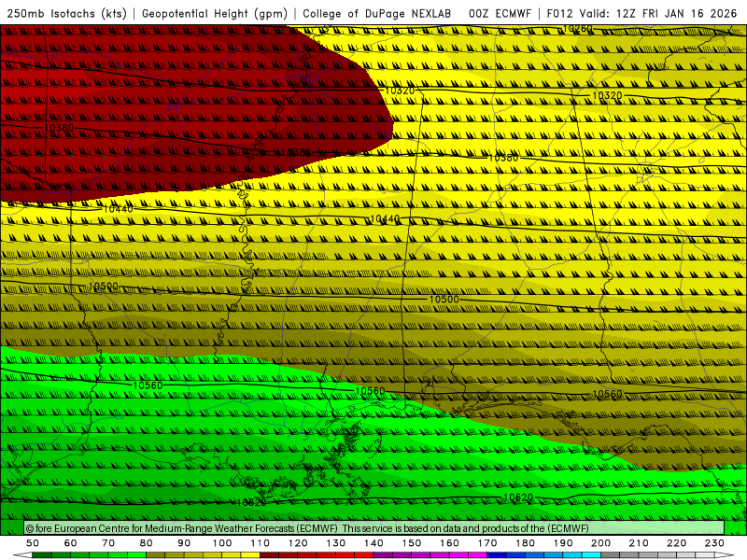The image size is (747, 560).
Task: Click the 'College of DuPage NEXLAB' text
Action: click(377, 14)
